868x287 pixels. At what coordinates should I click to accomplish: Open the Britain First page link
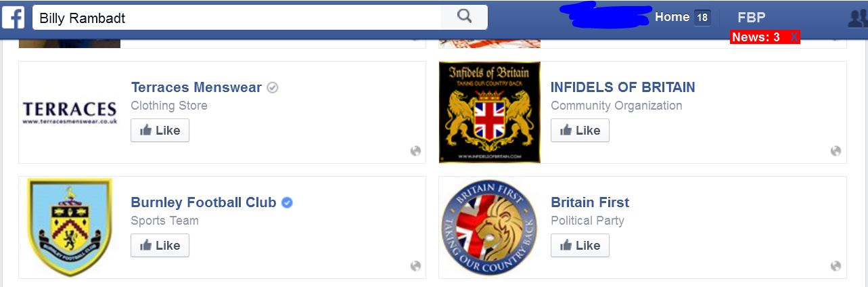[590, 202]
